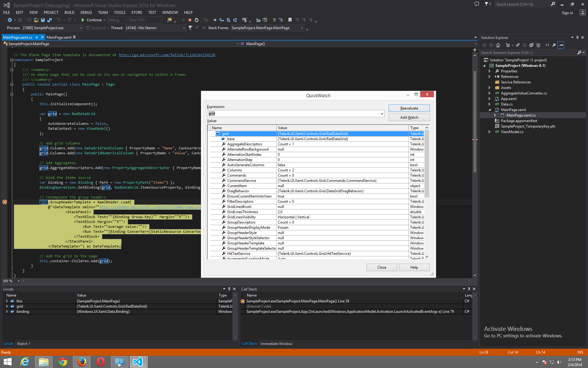This screenshot has height=368, width=588.
Task: Click the Solution Explorer Home icon
Action: pyautogui.click(x=498, y=45)
